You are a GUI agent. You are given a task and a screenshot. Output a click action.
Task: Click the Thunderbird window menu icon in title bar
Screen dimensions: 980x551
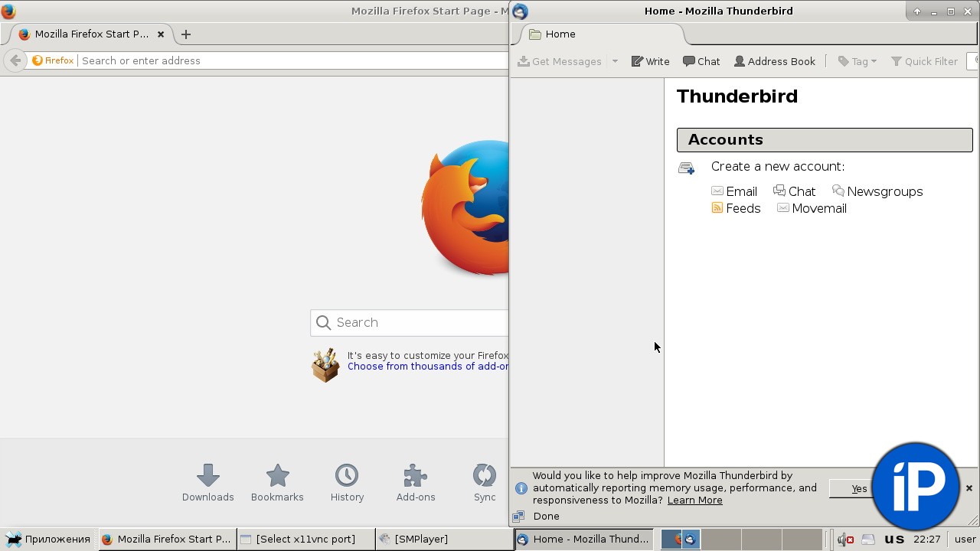pyautogui.click(x=520, y=11)
